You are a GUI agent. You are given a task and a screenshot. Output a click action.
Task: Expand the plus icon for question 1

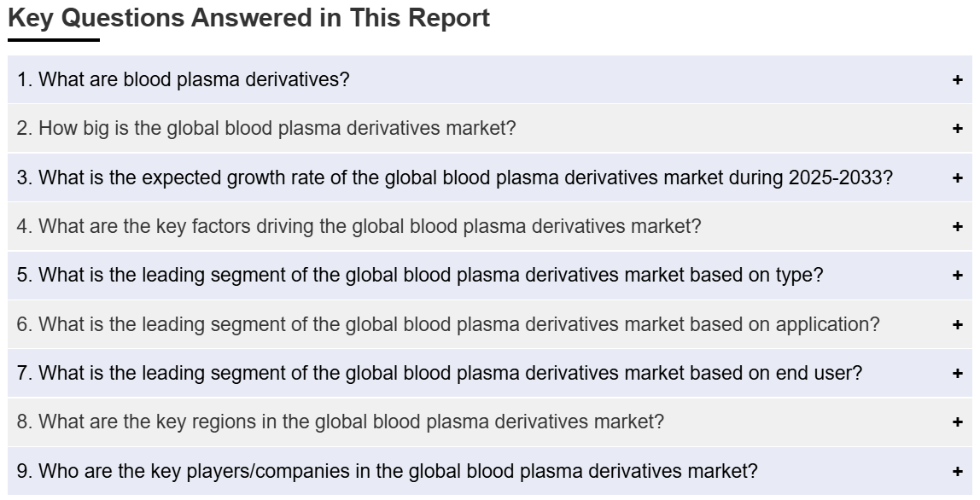tap(957, 80)
